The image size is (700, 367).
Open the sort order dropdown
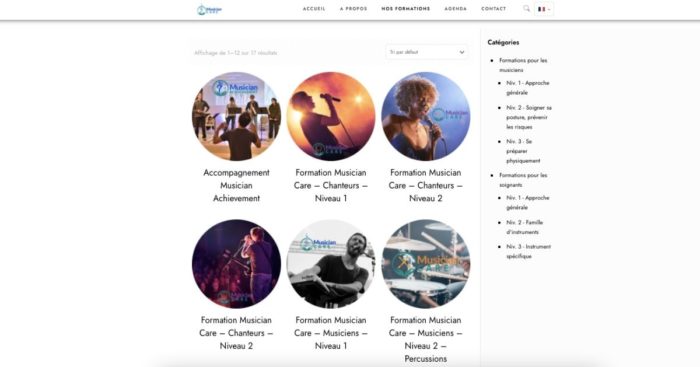426,52
